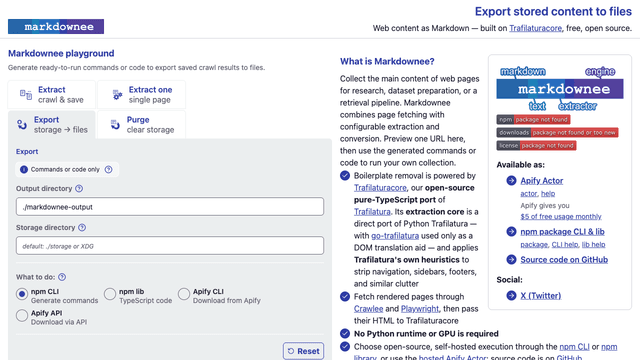Screen dimensions: 640x360
Task: Click the npm package not found badge
Action: [533, 120]
